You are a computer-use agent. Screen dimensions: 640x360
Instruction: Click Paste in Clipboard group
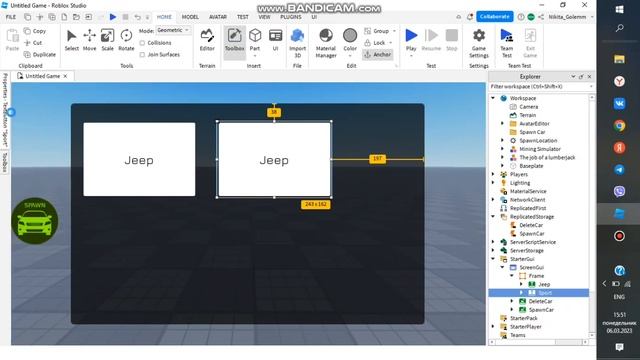click(x=12, y=40)
